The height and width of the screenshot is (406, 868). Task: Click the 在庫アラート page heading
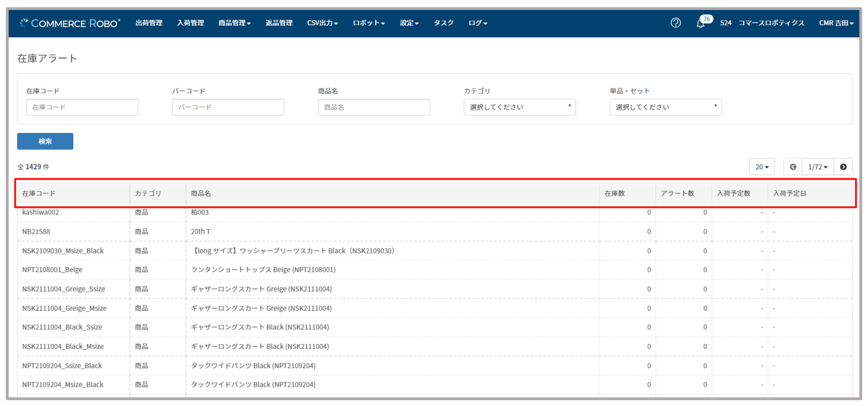[47, 59]
